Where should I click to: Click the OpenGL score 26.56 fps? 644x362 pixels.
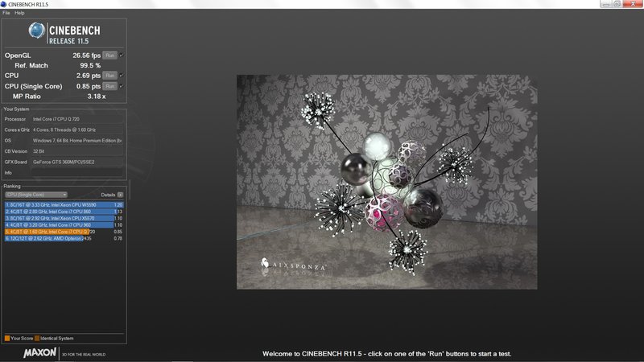(x=87, y=56)
